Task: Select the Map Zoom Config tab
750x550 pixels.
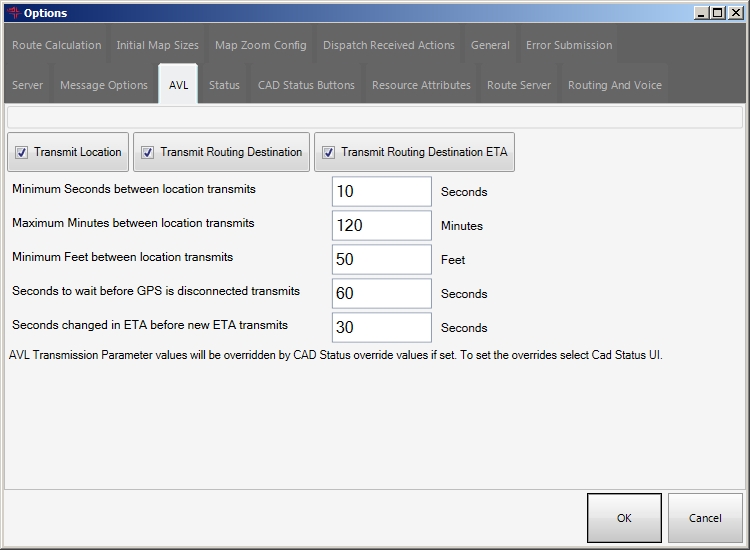Action: point(260,45)
